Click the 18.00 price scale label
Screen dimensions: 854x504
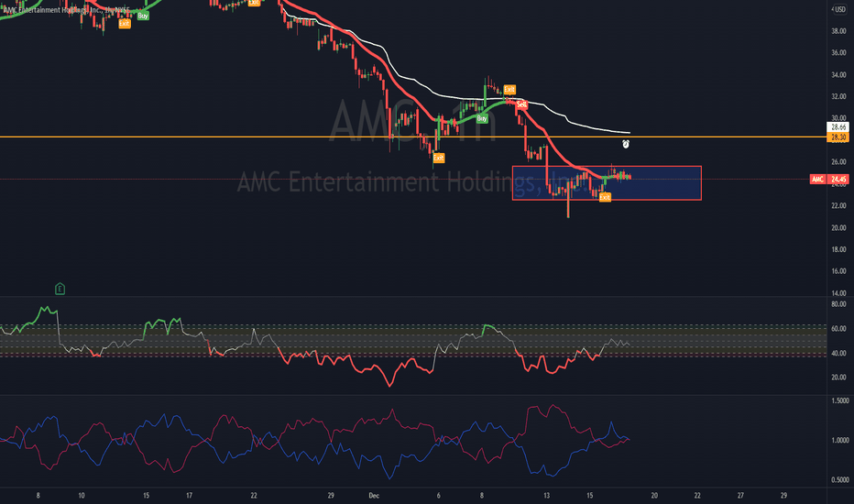(838, 249)
